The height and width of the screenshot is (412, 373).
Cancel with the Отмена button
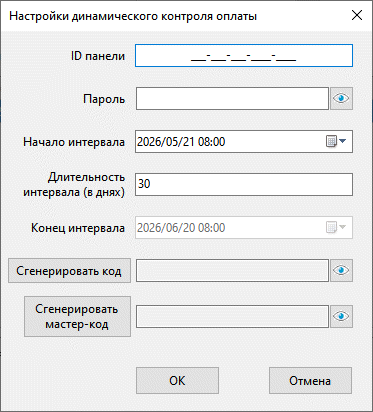[x=310, y=380]
